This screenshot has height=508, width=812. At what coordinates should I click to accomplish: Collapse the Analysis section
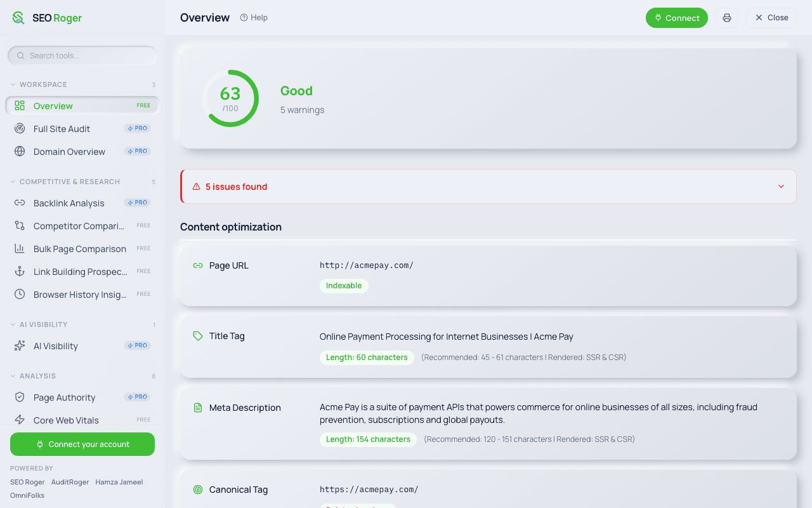(x=82, y=376)
